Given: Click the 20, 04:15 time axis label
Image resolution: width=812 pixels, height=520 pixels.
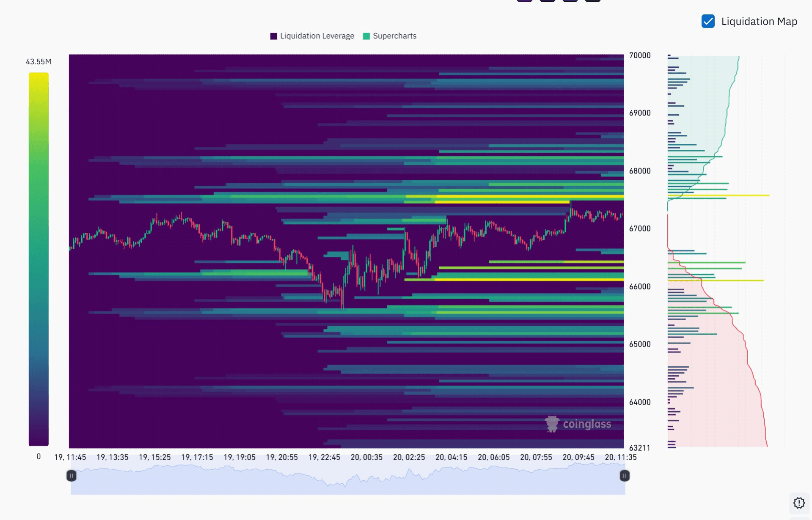Looking at the screenshot, I should point(451,457).
